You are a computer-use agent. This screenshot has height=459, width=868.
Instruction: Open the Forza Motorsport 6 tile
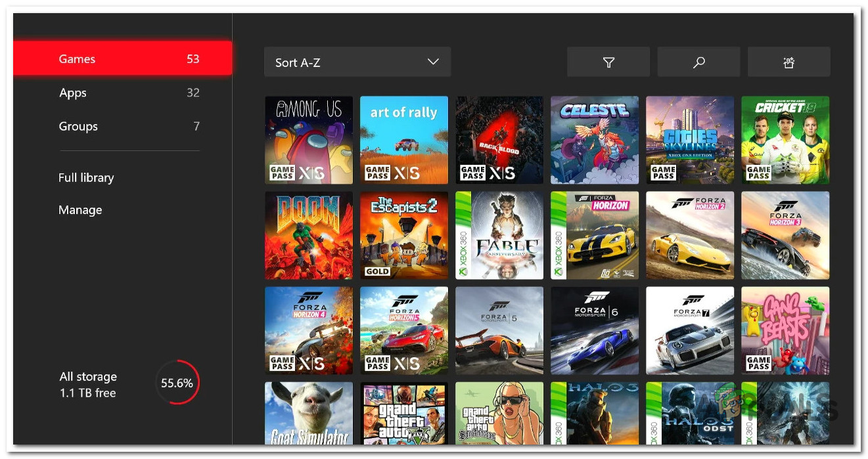[x=595, y=330]
